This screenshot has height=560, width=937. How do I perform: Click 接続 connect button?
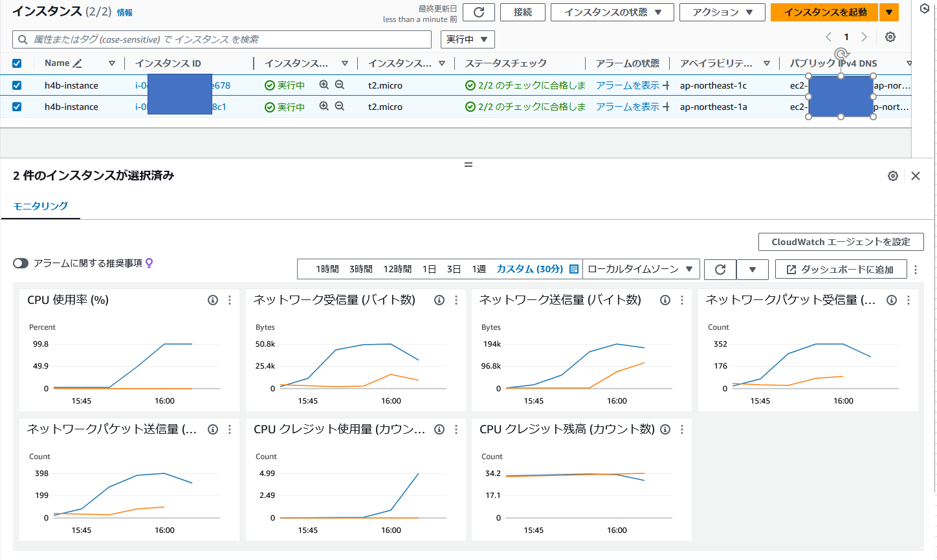523,12
